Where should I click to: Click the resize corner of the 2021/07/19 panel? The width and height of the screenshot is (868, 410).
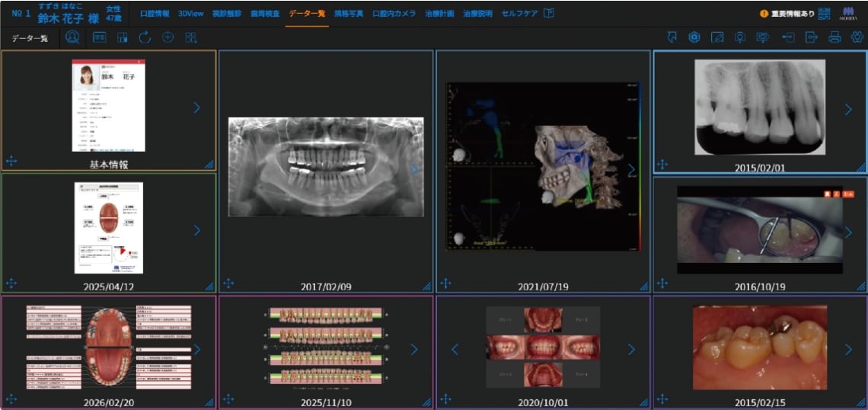(644, 287)
